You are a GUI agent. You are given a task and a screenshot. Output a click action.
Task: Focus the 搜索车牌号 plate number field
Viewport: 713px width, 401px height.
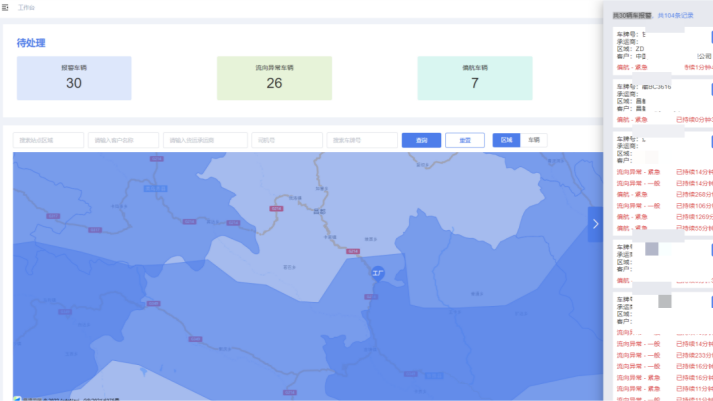[x=361, y=141]
